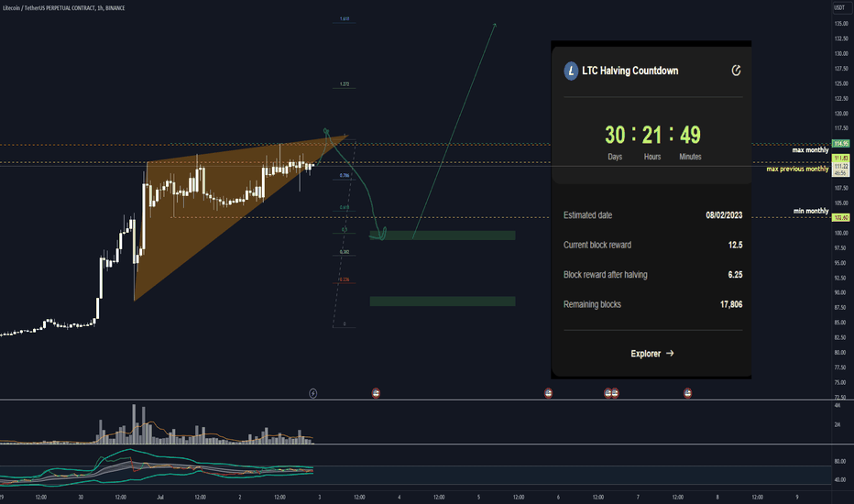This screenshot has height=504, width=854.
Task: Select the 0.382 Fibonacci level label
Action: tap(345, 252)
